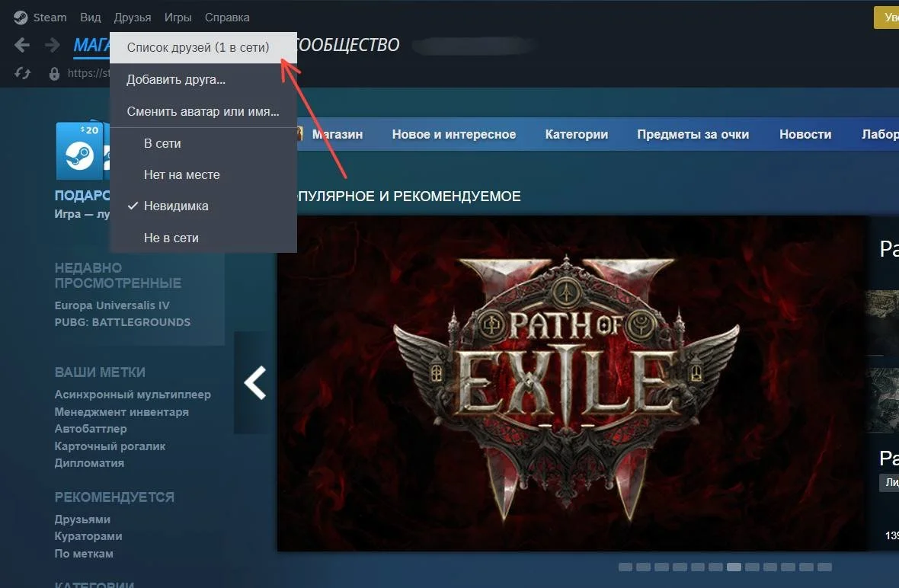Jump to last carousel page dot

[x=824, y=567]
